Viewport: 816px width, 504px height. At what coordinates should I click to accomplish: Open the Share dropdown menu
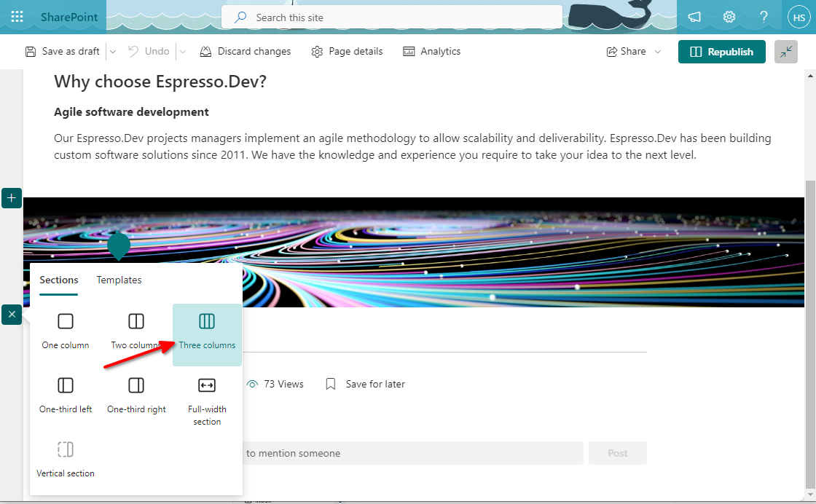click(634, 52)
